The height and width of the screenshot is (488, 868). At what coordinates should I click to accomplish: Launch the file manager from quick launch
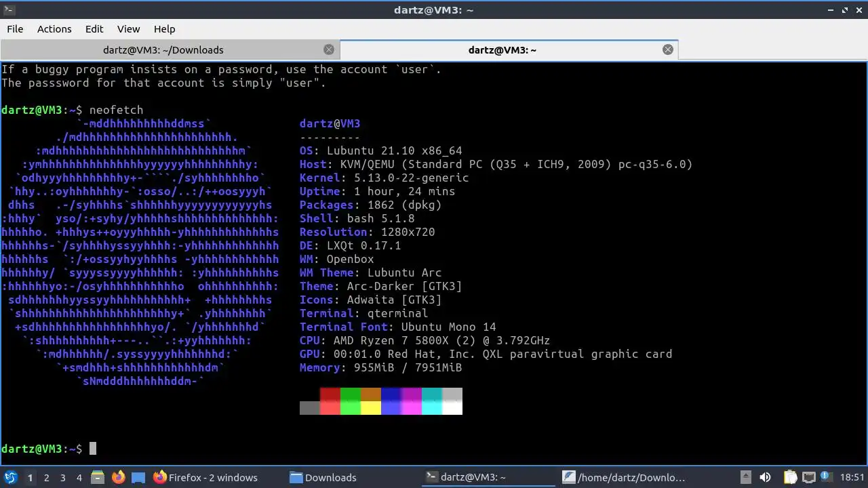(x=97, y=477)
